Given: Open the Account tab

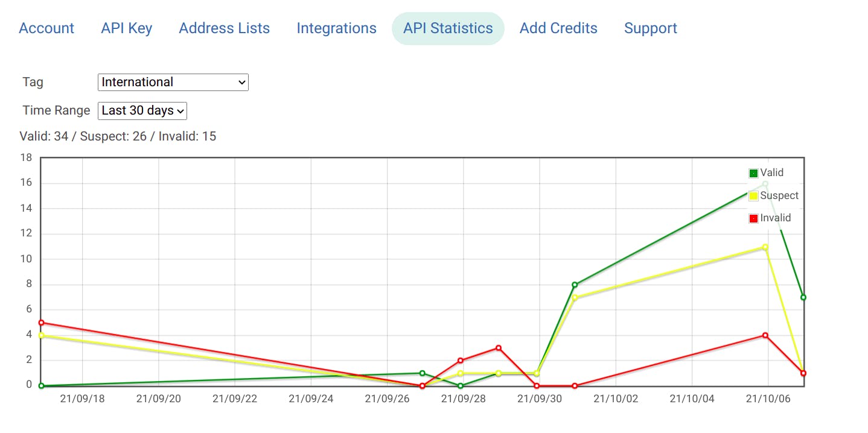Looking at the screenshot, I should pos(46,28).
